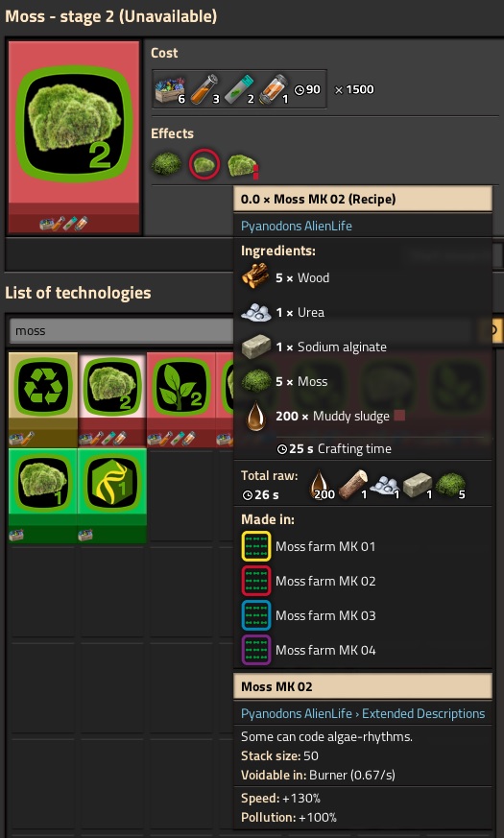Viewport: 504px width, 838px height.
Task: Click the first moss effect icon
Action: coord(166,164)
